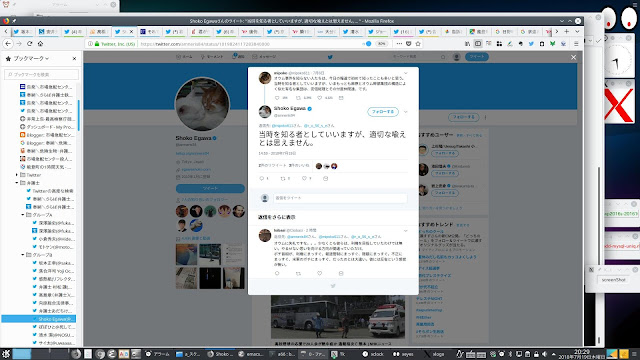Screen dimensions: 640x360
Task: Open 通知 notifications nav item
Action: [x=238, y=57]
